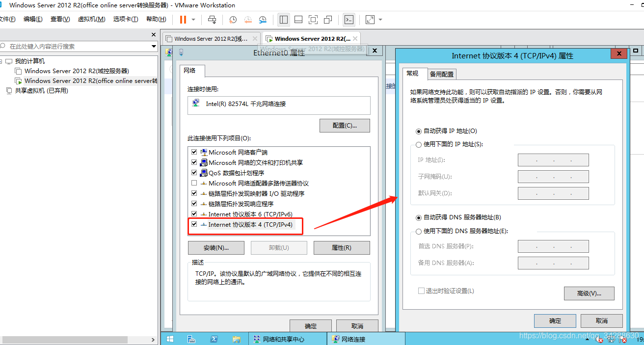Switch to the 备用配置 tab

442,74
